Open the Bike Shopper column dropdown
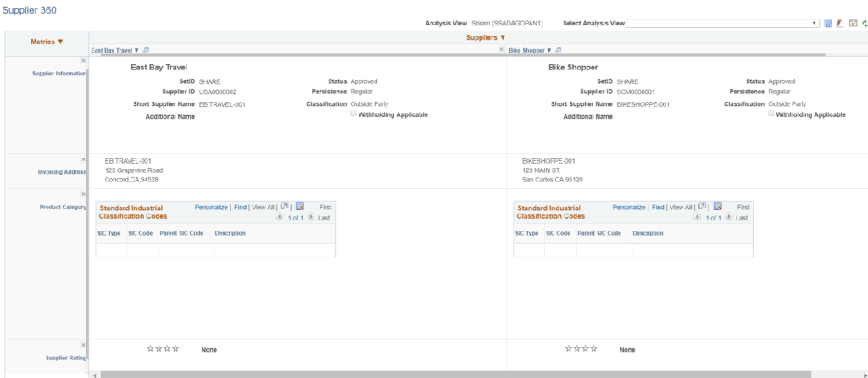This screenshot has height=378, width=868. pyautogui.click(x=530, y=50)
